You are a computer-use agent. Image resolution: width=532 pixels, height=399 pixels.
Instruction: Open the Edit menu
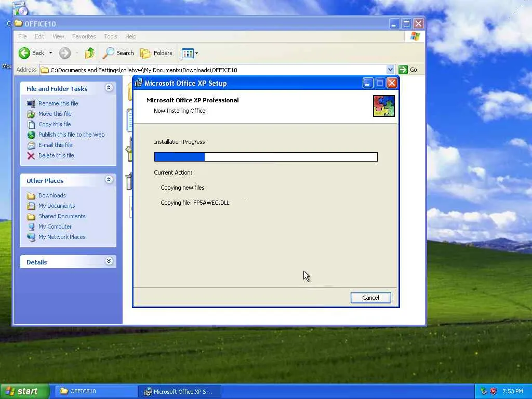39,36
